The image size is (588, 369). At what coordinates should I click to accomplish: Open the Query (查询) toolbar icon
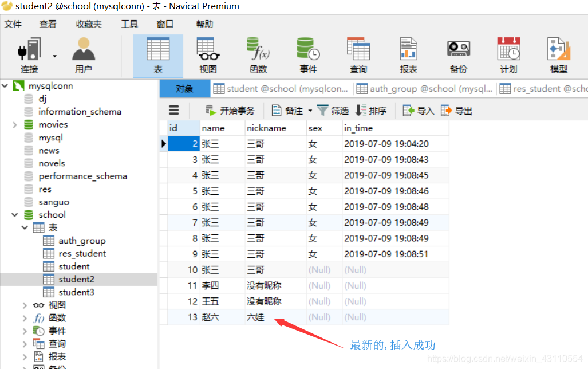click(x=358, y=56)
